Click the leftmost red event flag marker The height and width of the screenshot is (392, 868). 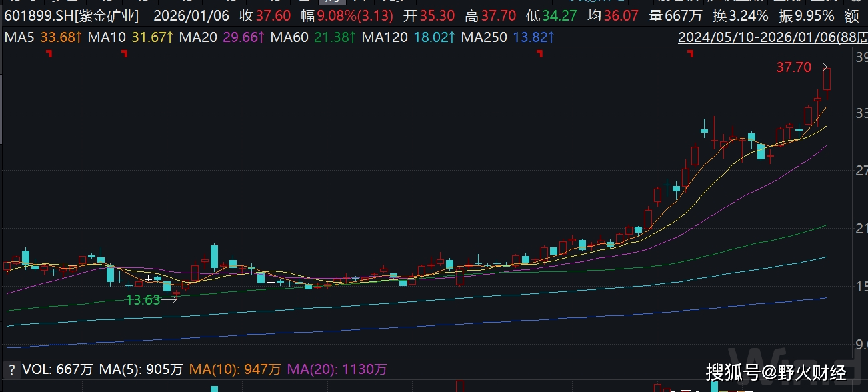coord(49,54)
